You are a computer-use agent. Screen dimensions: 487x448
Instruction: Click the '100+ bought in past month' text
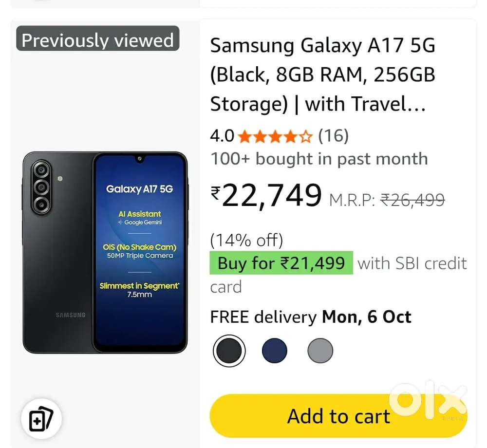pyautogui.click(x=319, y=159)
